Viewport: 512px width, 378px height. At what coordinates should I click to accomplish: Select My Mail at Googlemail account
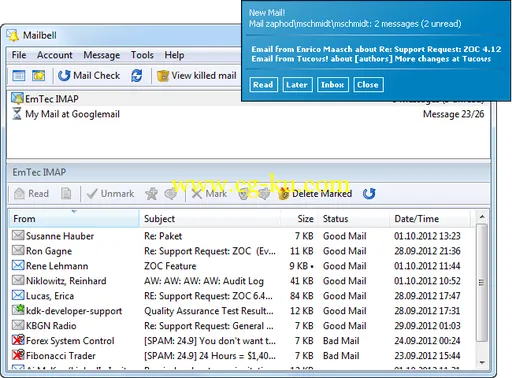(248, 114)
